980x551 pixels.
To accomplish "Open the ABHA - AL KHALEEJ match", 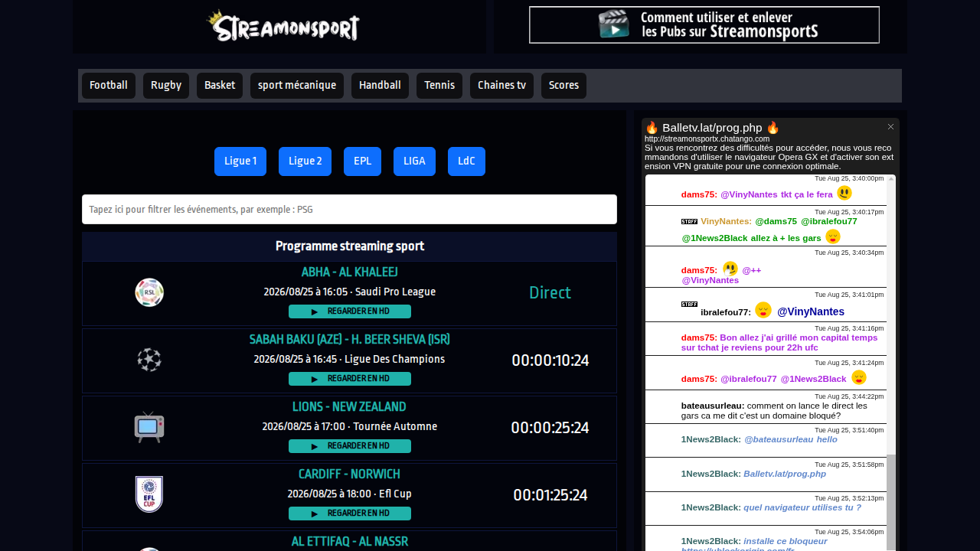I will tap(349, 272).
